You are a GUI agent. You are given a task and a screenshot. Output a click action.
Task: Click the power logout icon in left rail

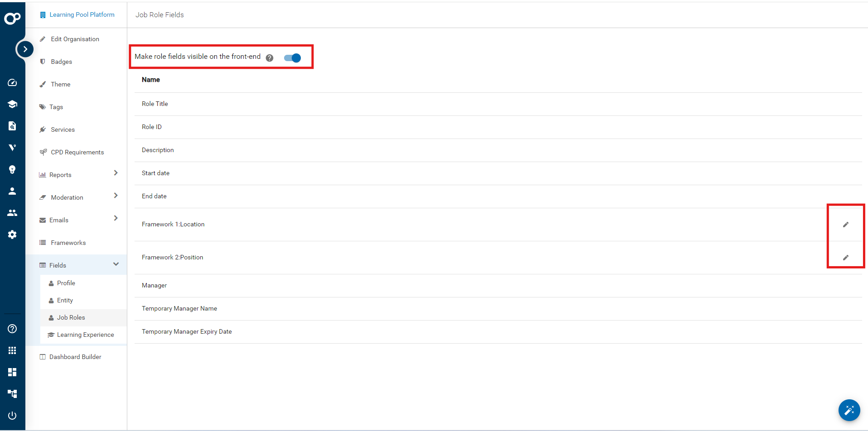point(12,415)
